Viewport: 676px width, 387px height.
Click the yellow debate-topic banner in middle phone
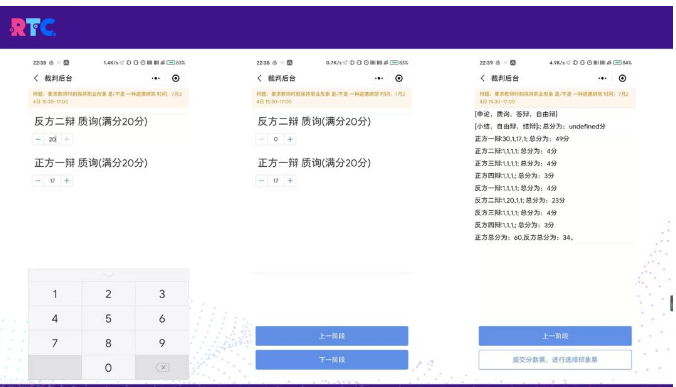(x=332, y=98)
